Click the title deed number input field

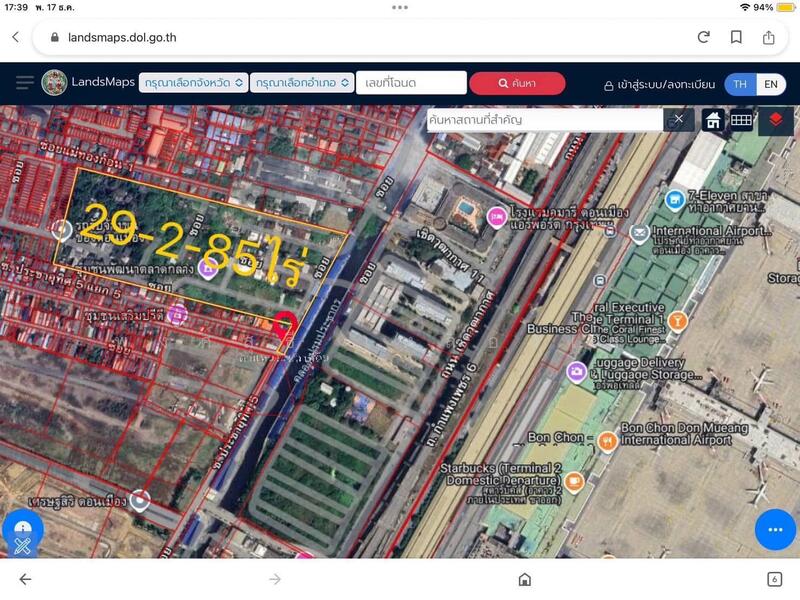(x=412, y=83)
